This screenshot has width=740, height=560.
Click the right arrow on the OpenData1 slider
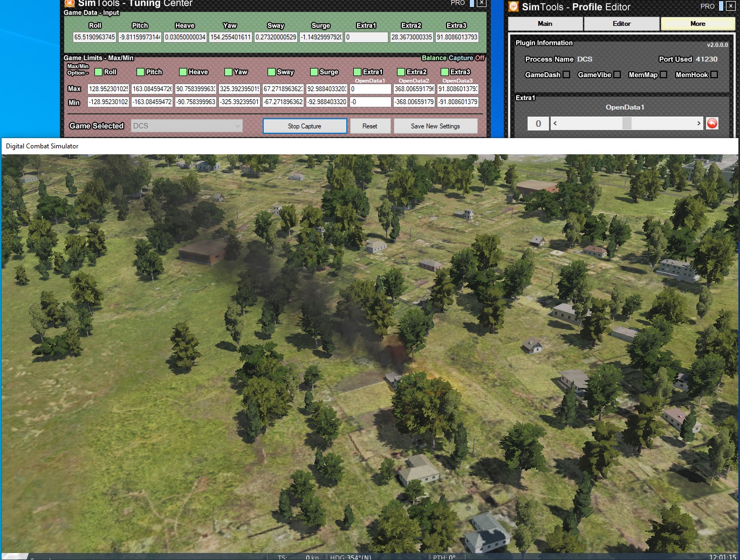[698, 124]
